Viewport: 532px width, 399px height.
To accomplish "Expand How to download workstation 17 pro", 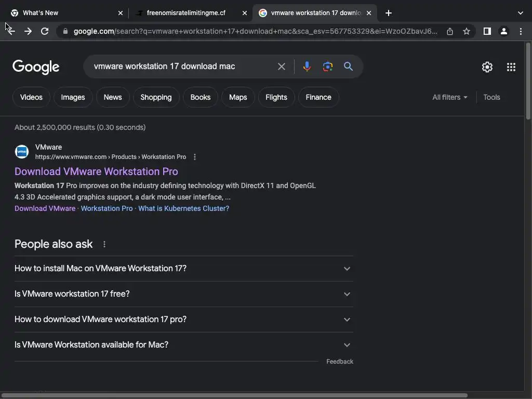I will point(183,320).
